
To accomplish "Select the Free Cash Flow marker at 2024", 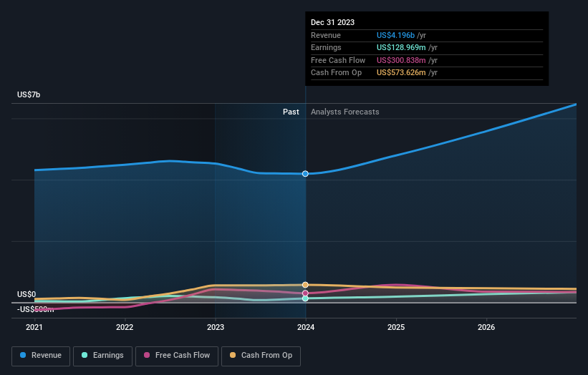I will click(x=305, y=293).
